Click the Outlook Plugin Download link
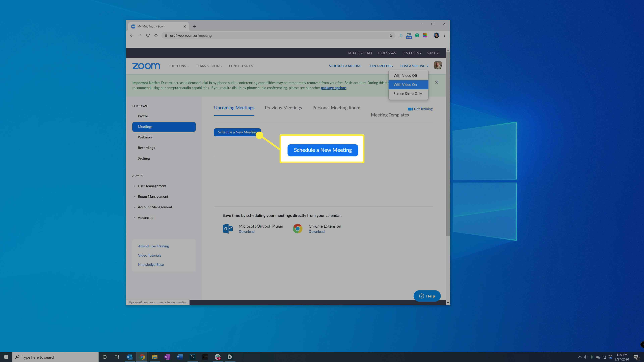Screen dimensions: 644x362 (246, 232)
